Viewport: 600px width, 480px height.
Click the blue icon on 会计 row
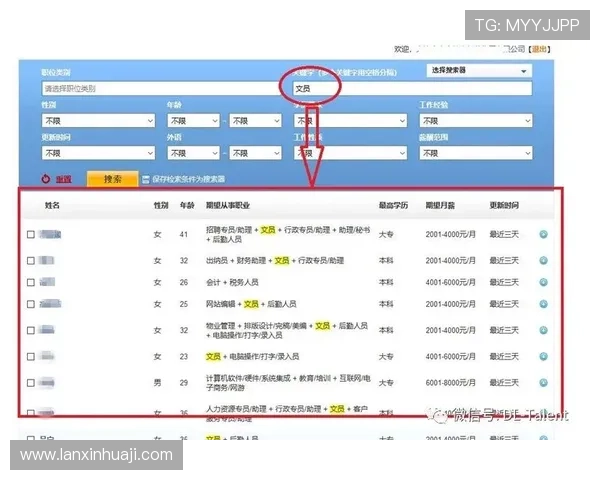click(543, 282)
